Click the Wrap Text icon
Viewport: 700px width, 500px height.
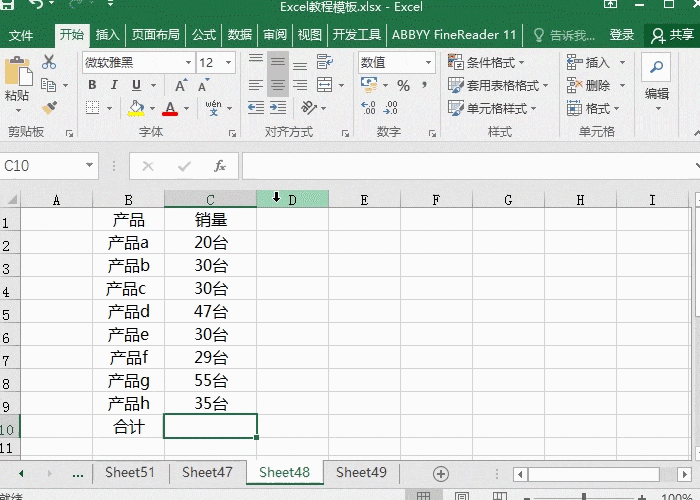click(324, 62)
